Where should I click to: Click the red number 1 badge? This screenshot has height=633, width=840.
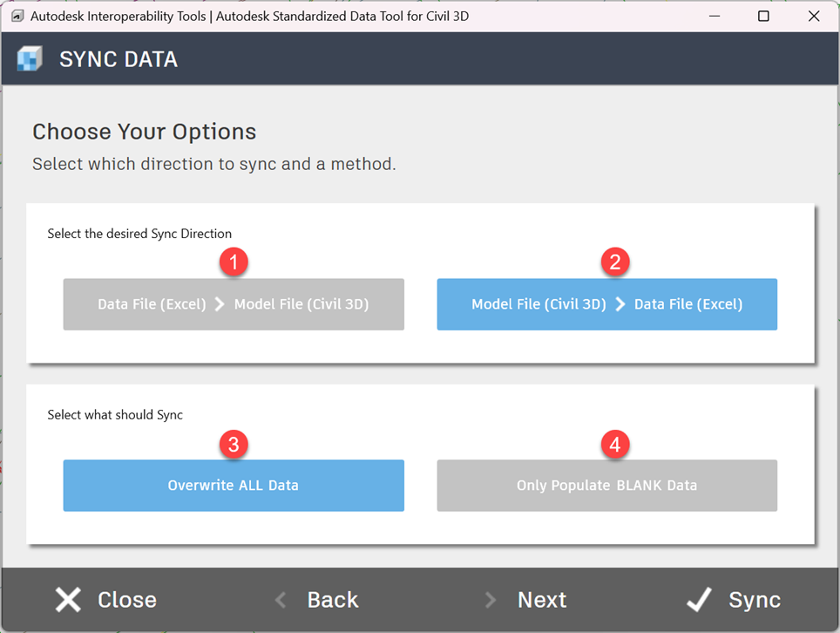point(234,262)
